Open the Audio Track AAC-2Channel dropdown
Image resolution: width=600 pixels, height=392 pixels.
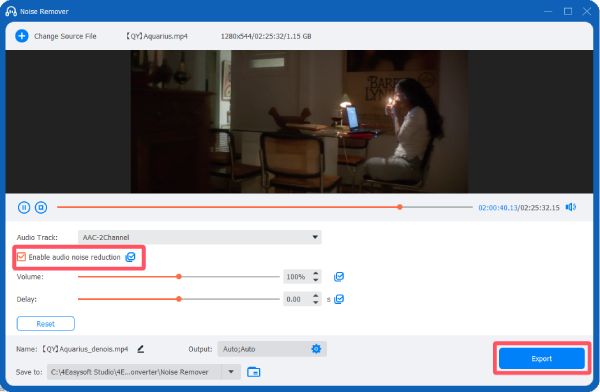(x=200, y=237)
